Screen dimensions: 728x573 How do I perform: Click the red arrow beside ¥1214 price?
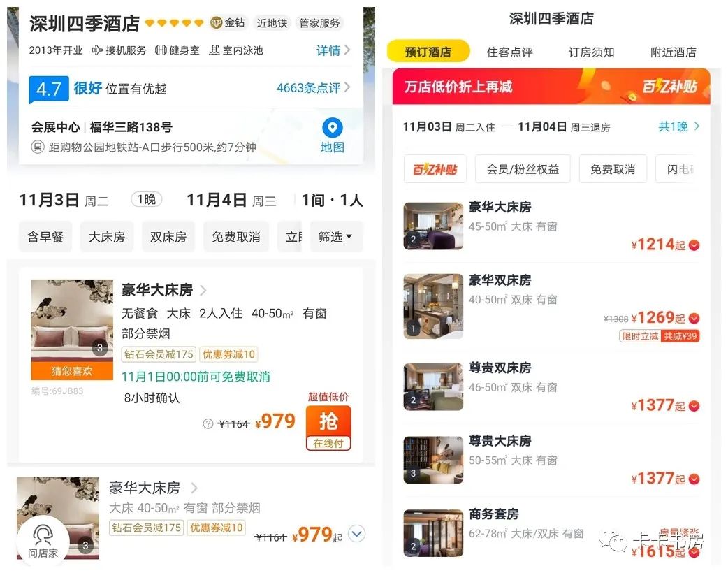tap(694, 245)
